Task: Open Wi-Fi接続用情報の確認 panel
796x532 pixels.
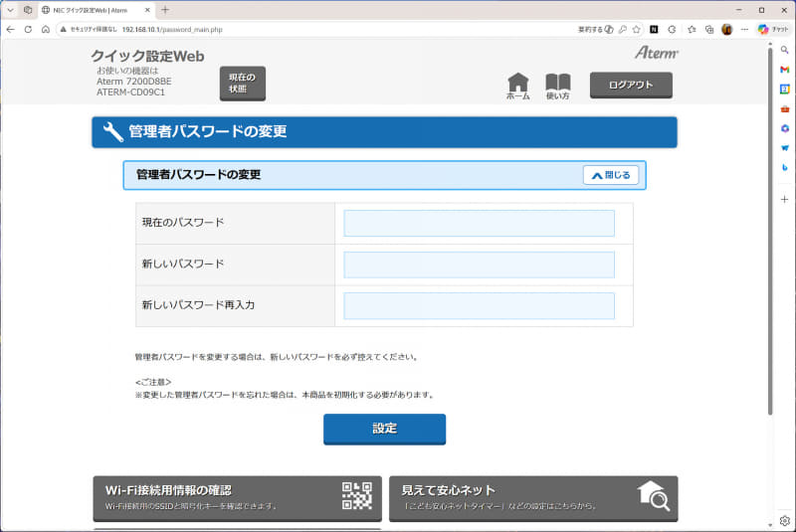Action: click(x=237, y=498)
